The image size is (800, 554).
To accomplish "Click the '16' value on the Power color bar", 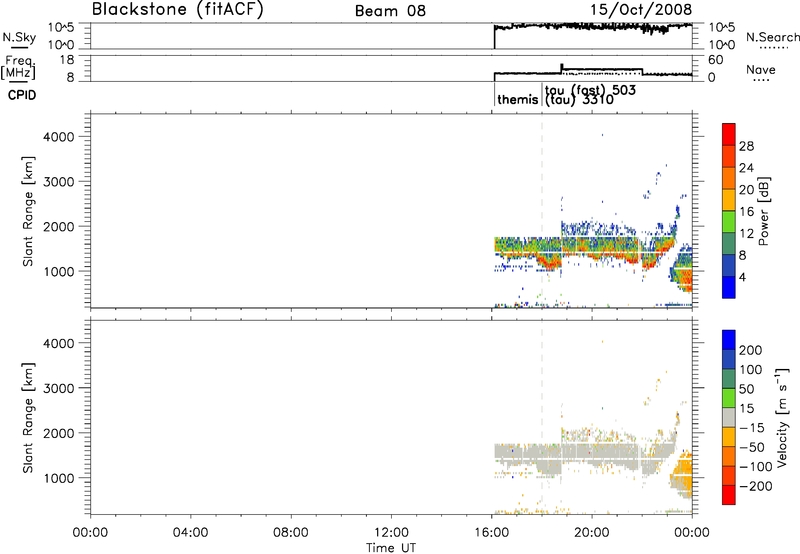I will (746, 212).
